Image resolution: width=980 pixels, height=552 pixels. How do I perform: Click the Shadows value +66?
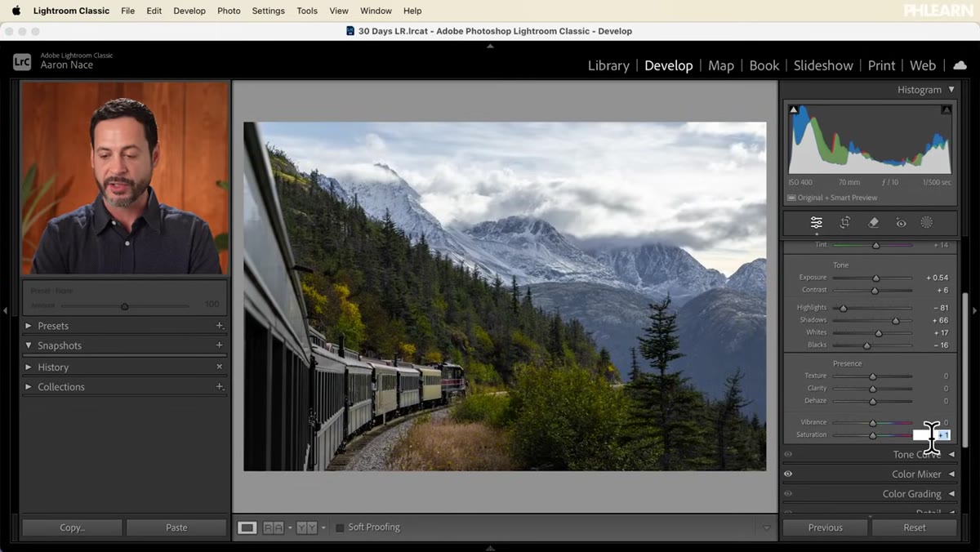(x=940, y=320)
